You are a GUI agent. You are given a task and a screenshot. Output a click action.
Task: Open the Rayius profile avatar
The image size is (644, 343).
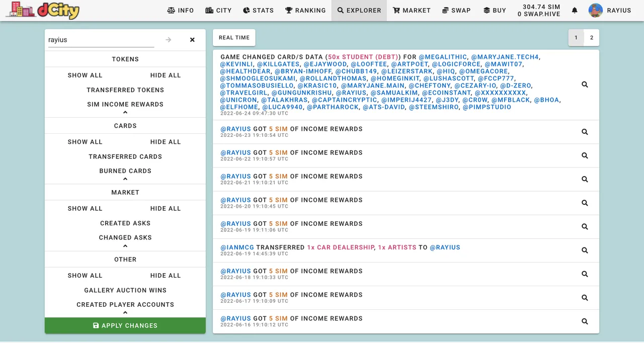point(596,10)
